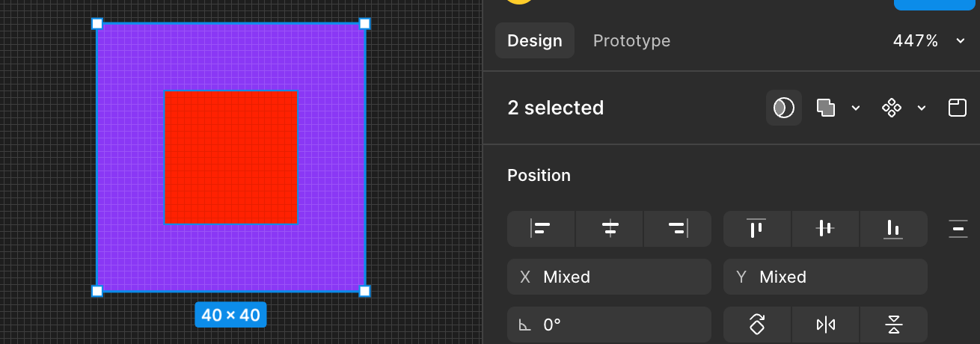Switch to the Prototype tab

click(631, 40)
